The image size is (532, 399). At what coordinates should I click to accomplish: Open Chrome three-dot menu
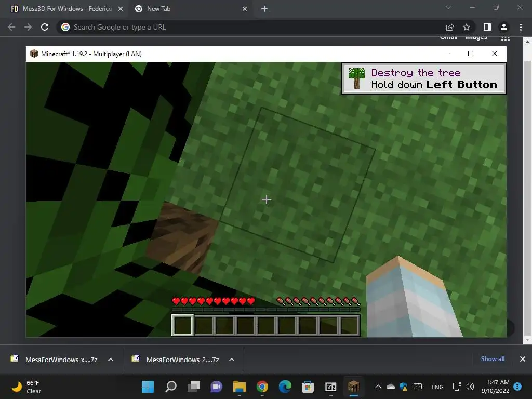tap(521, 27)
